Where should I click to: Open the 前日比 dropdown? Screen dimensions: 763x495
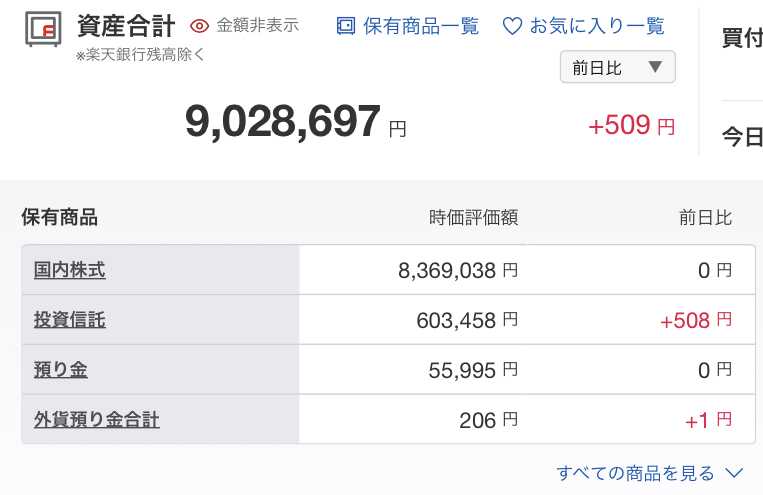[x=618, y=67]
